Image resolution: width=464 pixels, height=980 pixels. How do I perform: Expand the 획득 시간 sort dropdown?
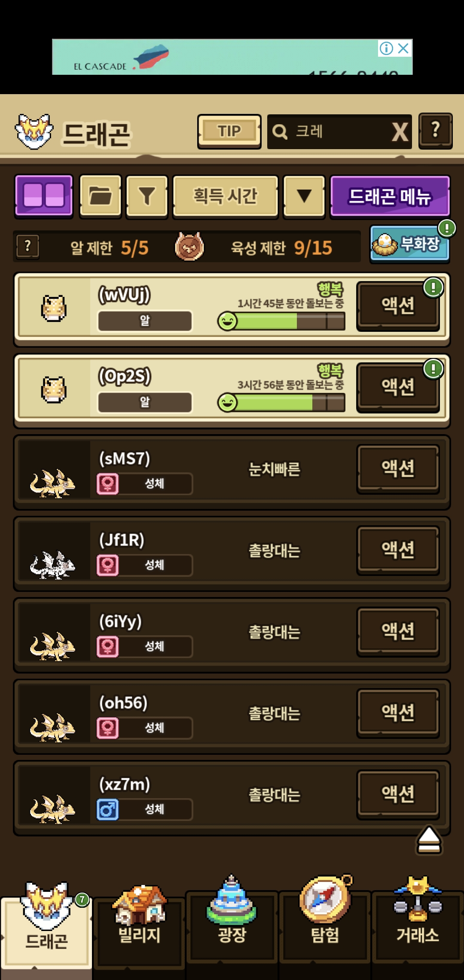point(226,196)
